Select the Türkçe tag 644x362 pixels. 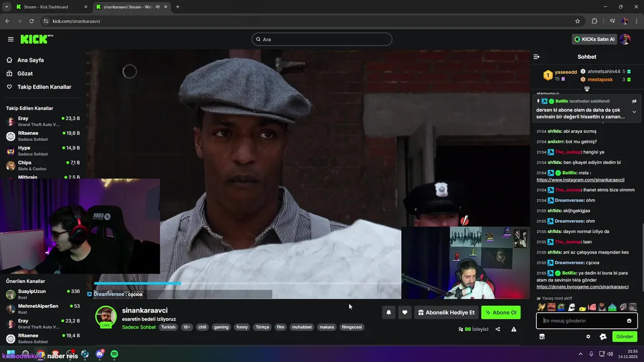262,327
